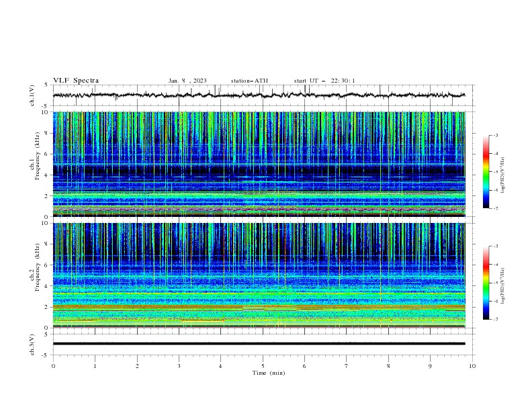This screenshot has width=532, height=411.
Task: Click x-axis tick label '3'
Action: pos(179,366)
